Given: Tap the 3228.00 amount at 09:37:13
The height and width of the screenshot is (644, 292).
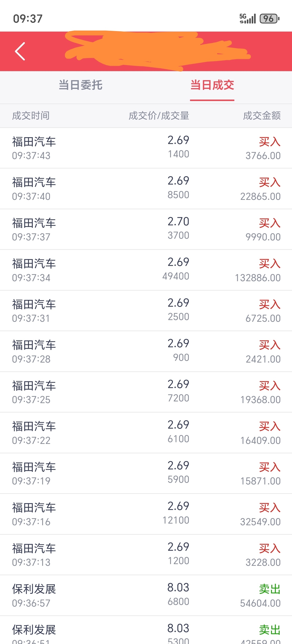Looking at the screenshot, I should (x=263, y=562).
